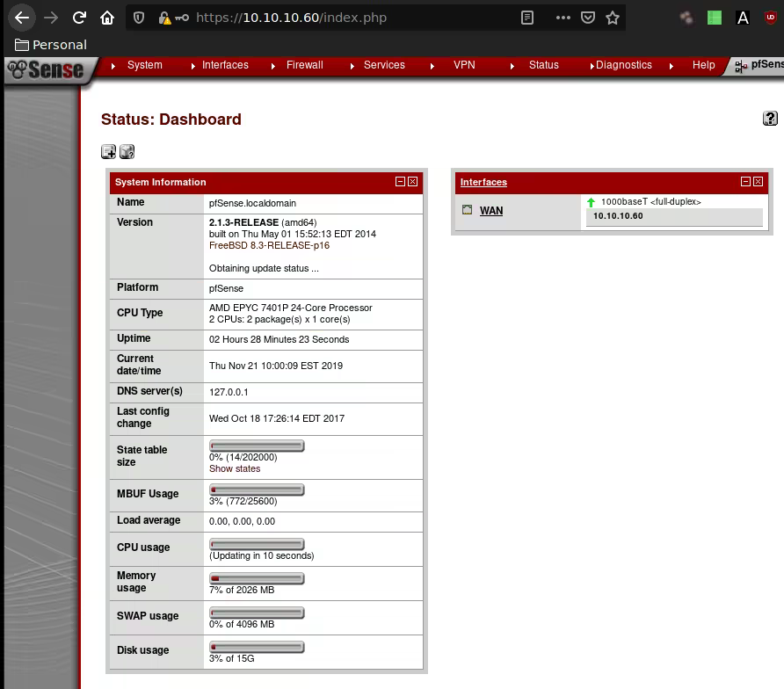This screenshot has height=689, width=784.
Task: Expand the Firewall menu
Action: coord(304,65)
